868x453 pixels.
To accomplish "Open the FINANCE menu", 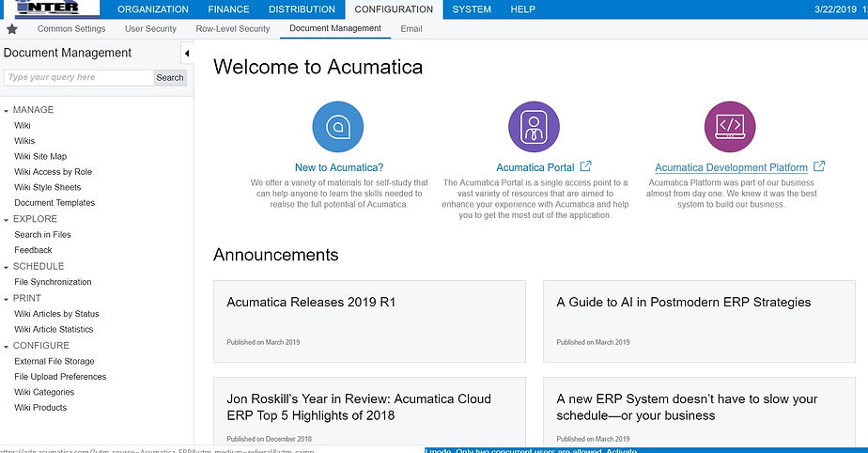I will click(x=228, y=9).
